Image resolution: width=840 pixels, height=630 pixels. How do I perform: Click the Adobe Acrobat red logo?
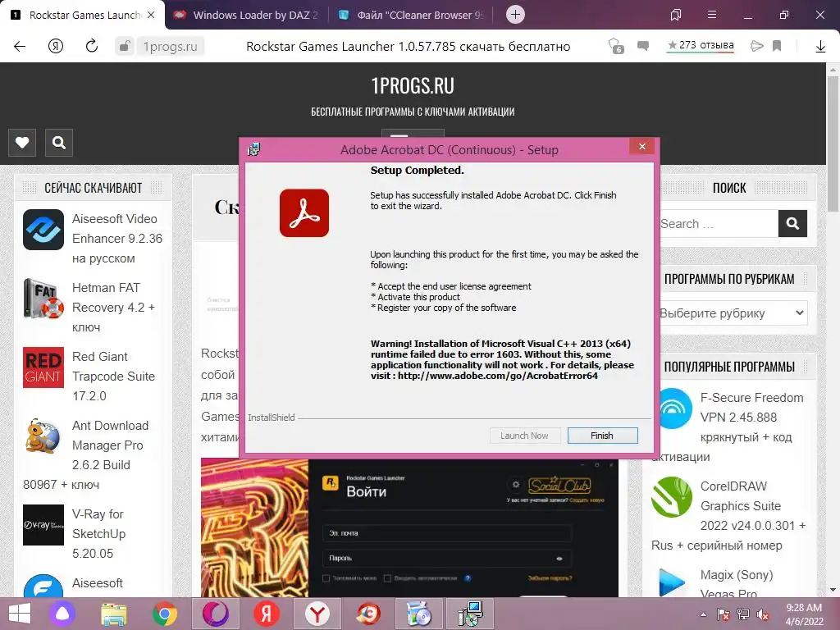click(304, 212)
